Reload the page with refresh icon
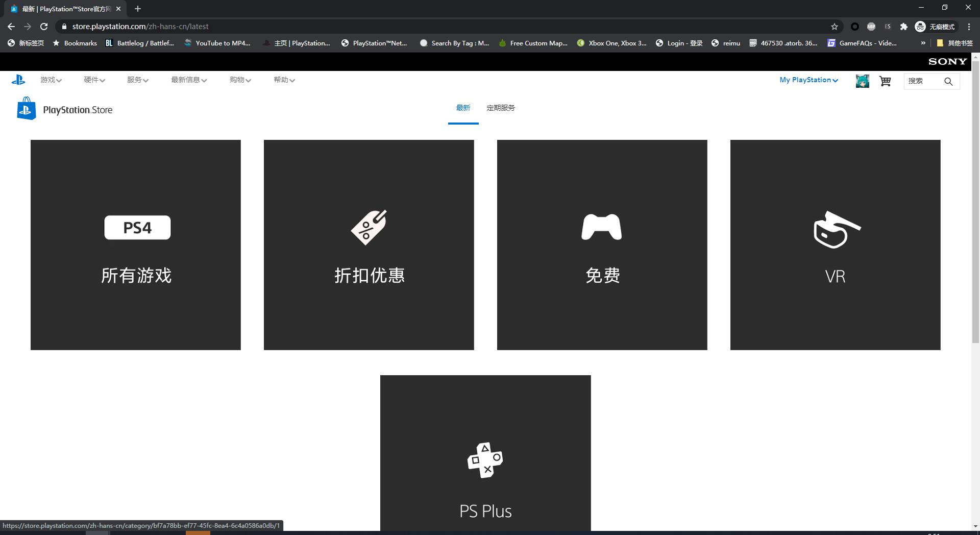980x535 pixels. click(x=44, y=27)
